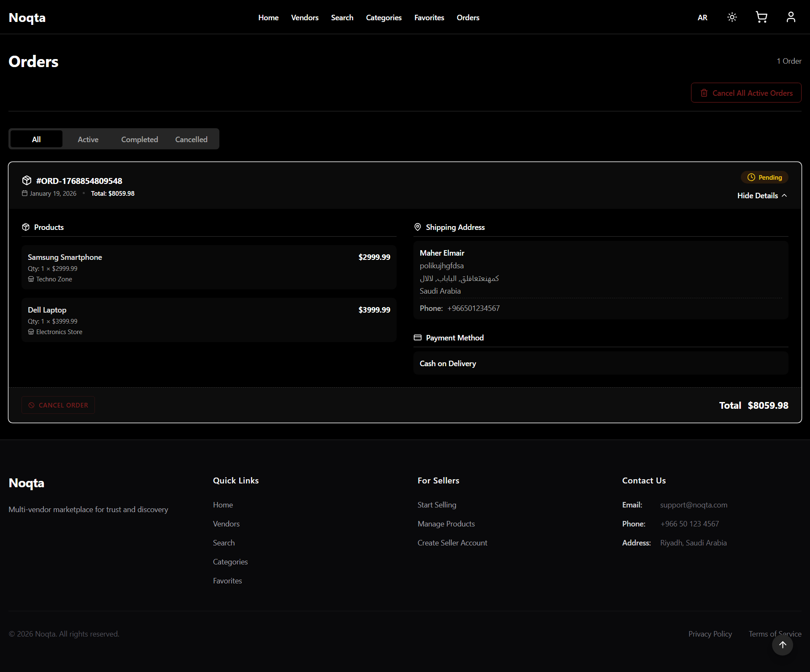
Task: Click the Payment Method card icon
Action: point(418,337)
